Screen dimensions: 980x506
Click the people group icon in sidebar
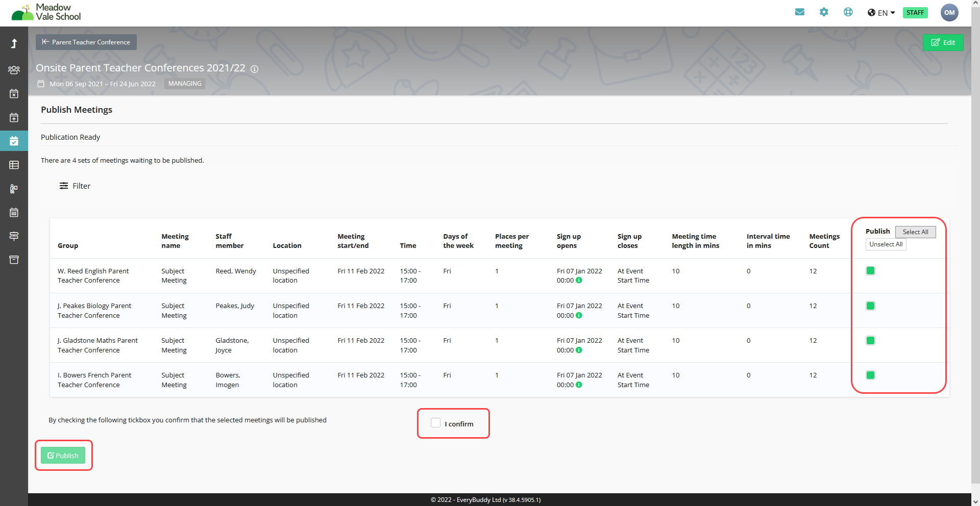tap(14, 70)
